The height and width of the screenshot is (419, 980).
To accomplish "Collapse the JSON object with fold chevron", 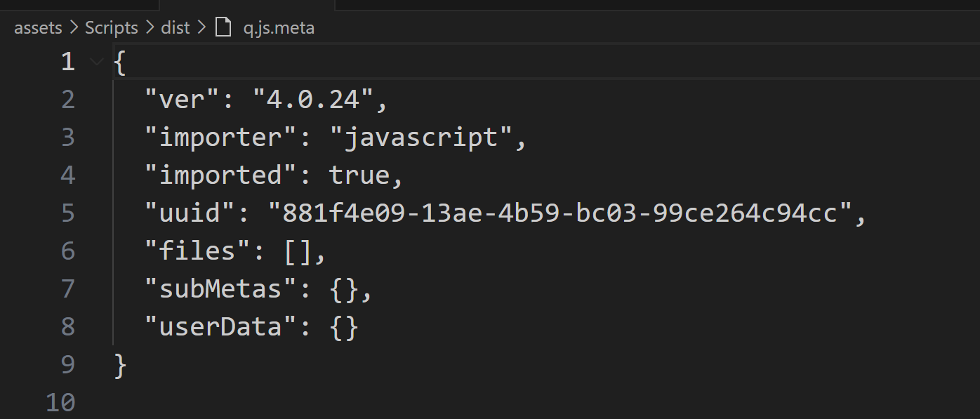I will tap(96, 62).
